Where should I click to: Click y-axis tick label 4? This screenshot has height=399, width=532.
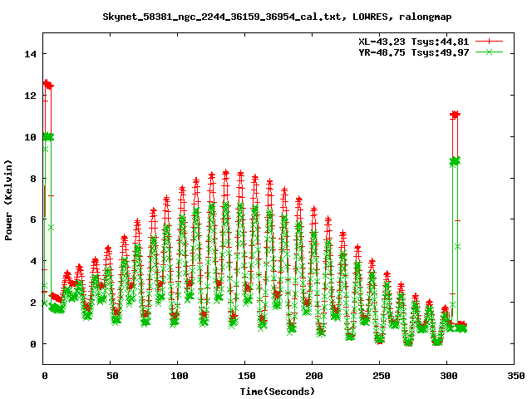pos(33,261)
